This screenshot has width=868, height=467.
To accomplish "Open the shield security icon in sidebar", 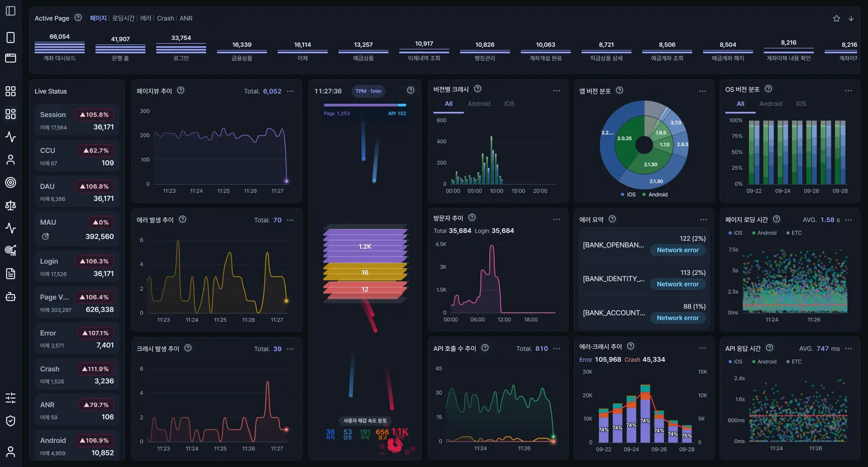I will (x=10, y=421).
